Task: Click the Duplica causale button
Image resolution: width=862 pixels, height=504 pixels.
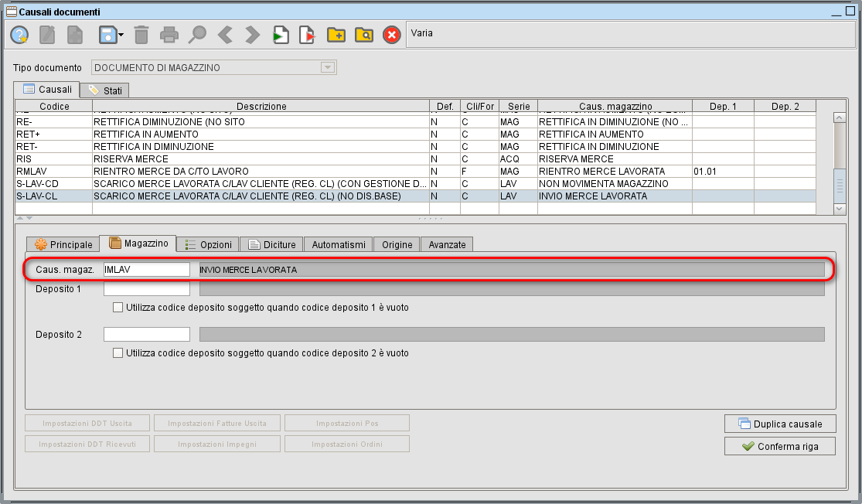Action: [779, 424]
